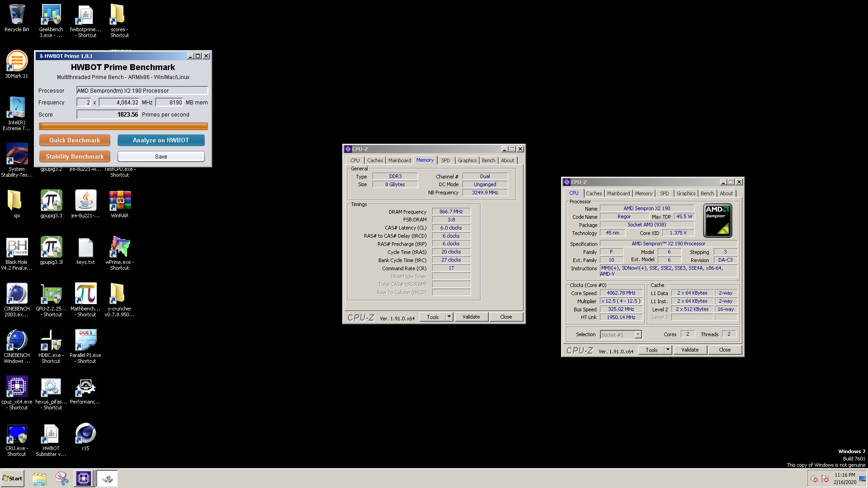
Task: Open the Windows Start button
Action: [x=12, y=479]
